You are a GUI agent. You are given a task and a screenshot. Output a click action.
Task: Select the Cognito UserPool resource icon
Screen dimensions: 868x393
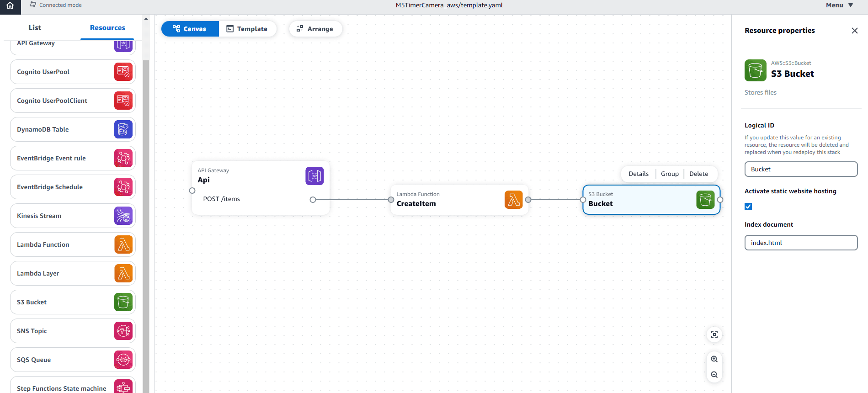[x=123, y=72]
